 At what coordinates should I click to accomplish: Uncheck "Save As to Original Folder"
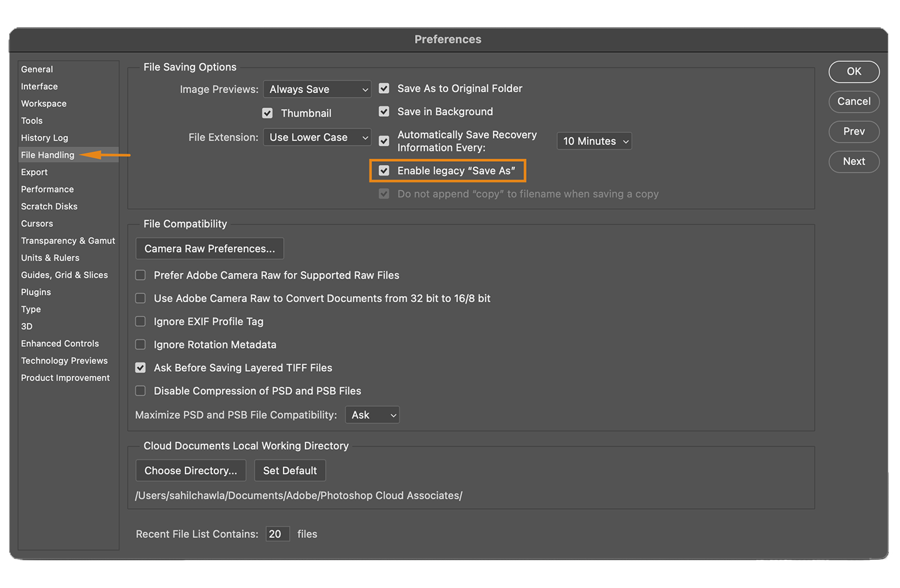[384, 88]
